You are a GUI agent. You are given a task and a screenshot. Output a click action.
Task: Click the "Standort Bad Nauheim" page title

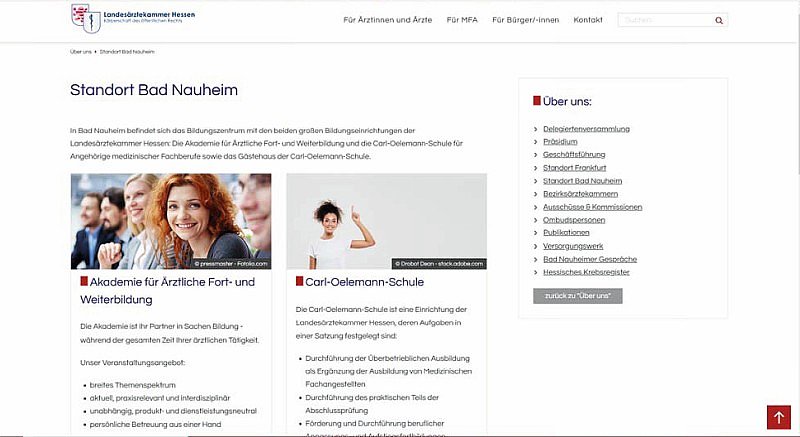click(154, 90)
